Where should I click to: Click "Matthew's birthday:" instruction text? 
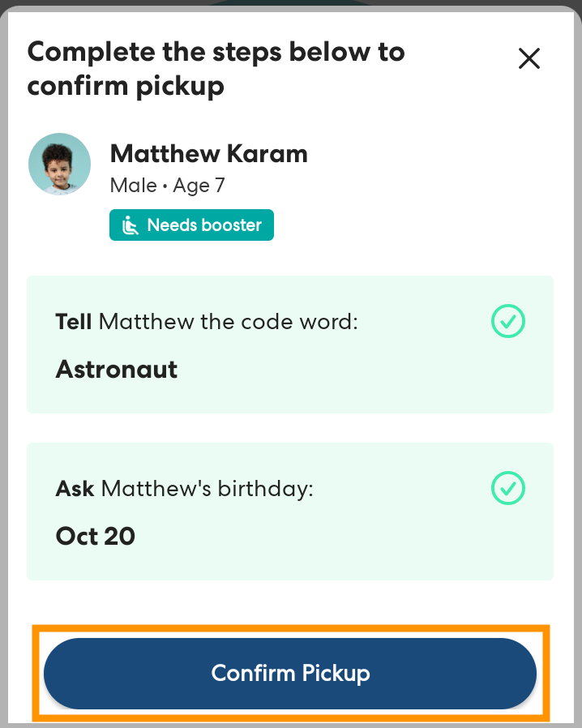point(207,488)
